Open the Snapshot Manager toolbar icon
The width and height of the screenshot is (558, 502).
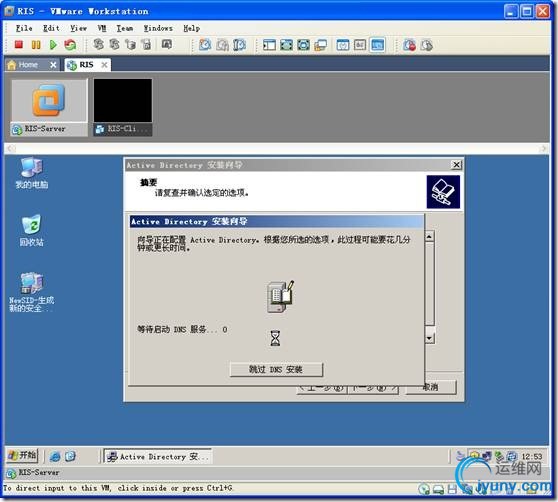click(x=239, y=45)
